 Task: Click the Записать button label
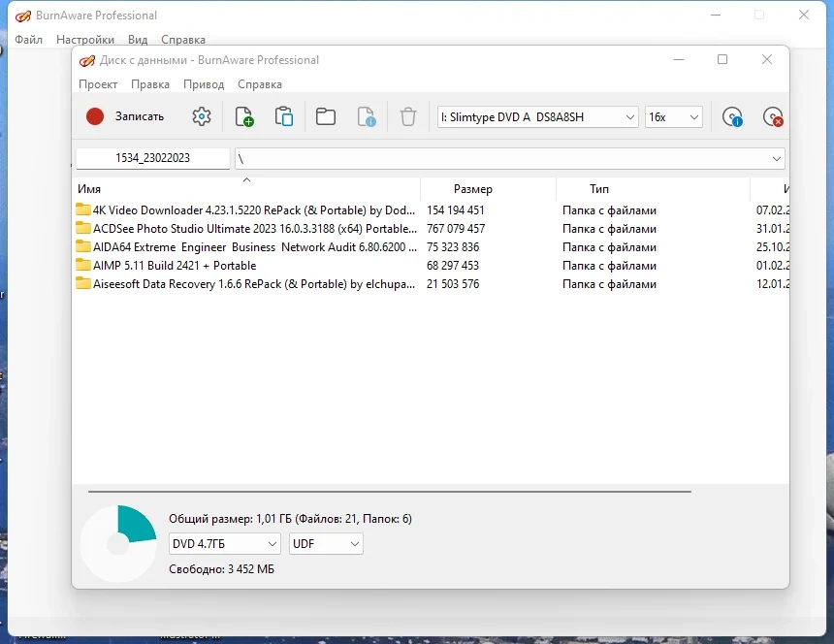pyautogui.click(x=140, y=116)
